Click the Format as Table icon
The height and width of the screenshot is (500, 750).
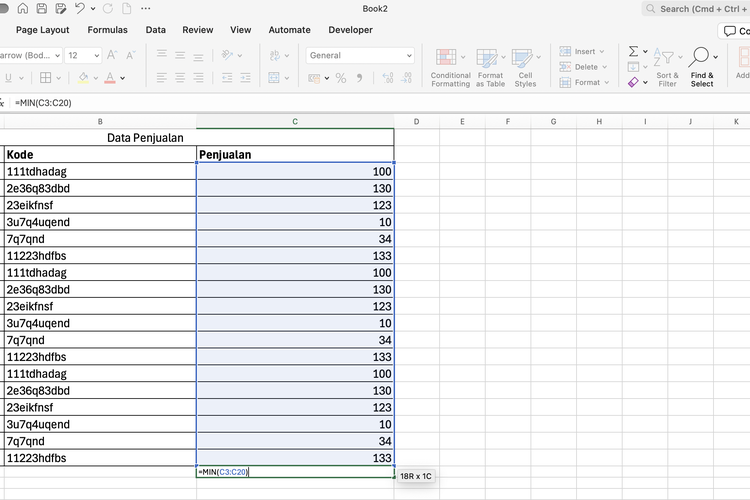(x=490, y=67)
